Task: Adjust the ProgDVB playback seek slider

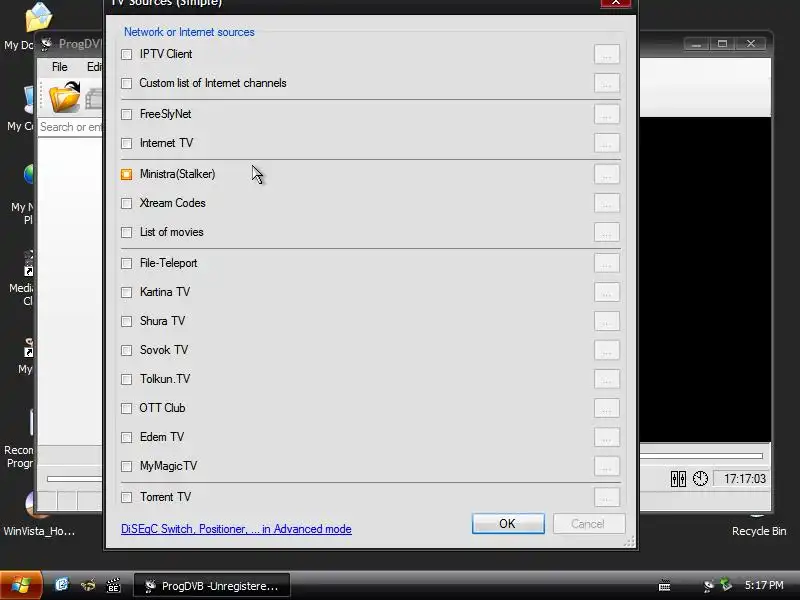Action: click(702, 456)
